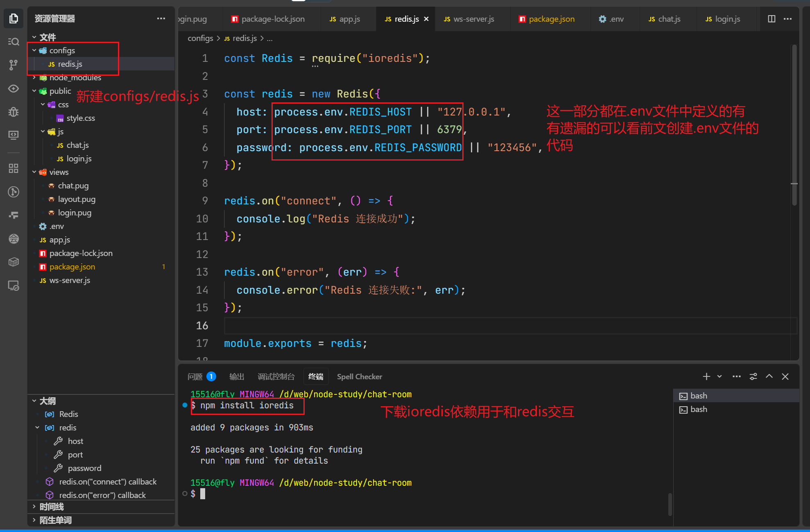Open the 调试控制台 debug console tab

(276, 376)
